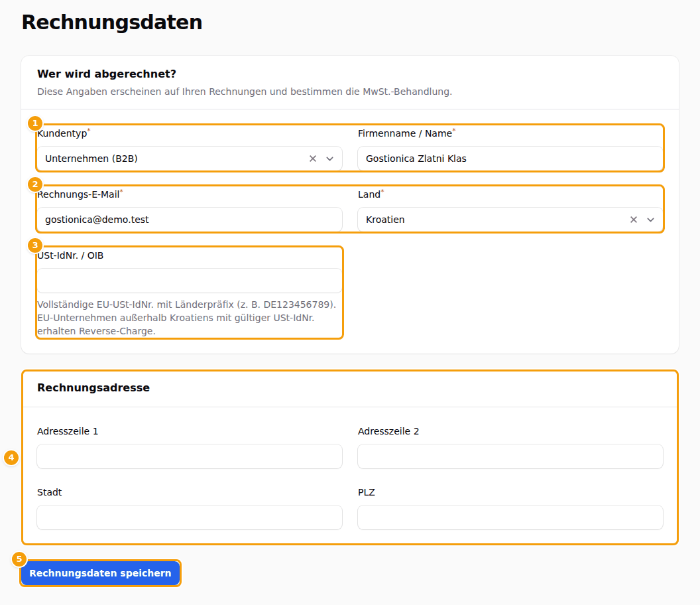700x605 pixels.
Task: Click the Rechnungsadresse section heading
Action: [x=93, y=388]
